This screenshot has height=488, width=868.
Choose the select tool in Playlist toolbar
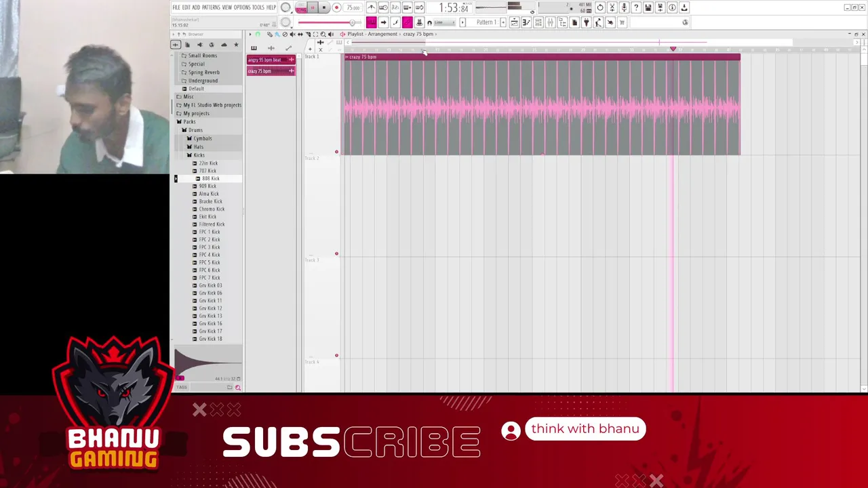point(315,34)
